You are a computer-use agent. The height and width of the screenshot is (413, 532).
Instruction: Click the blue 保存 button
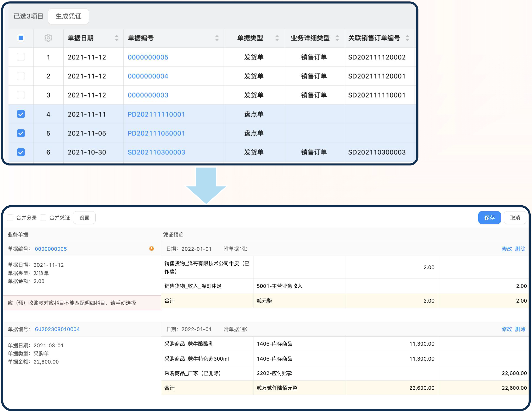pyautogui.click(x=489, y=218)
